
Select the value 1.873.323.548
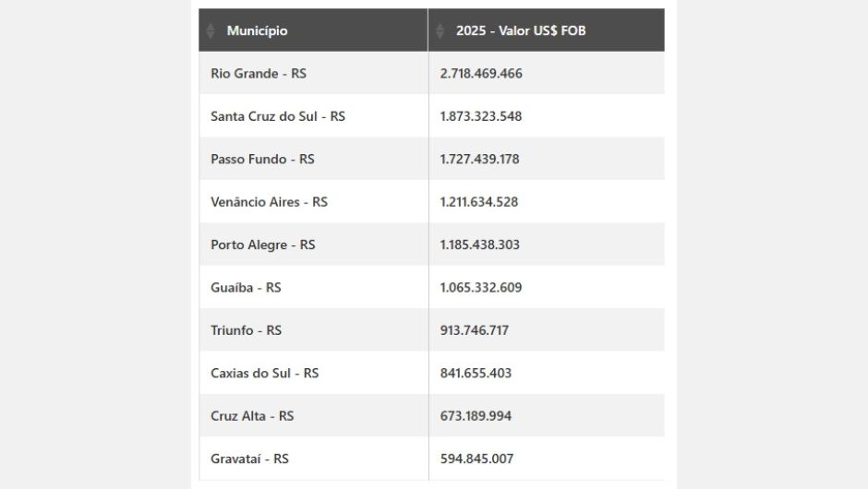point(481,116)
